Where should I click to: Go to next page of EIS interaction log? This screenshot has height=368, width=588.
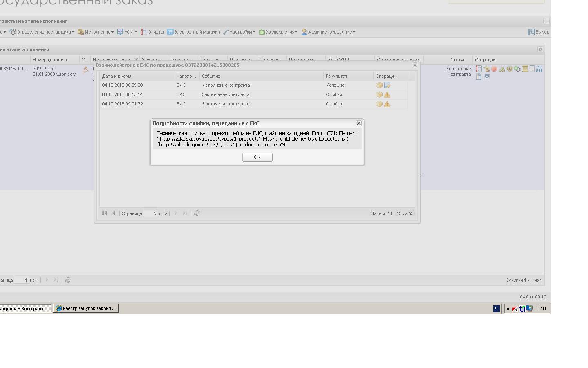[176, 213]
